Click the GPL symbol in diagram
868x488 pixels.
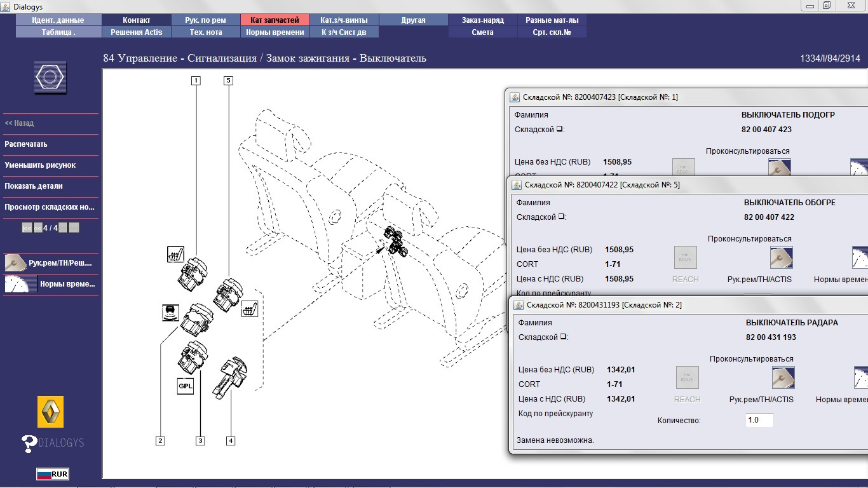186,386
